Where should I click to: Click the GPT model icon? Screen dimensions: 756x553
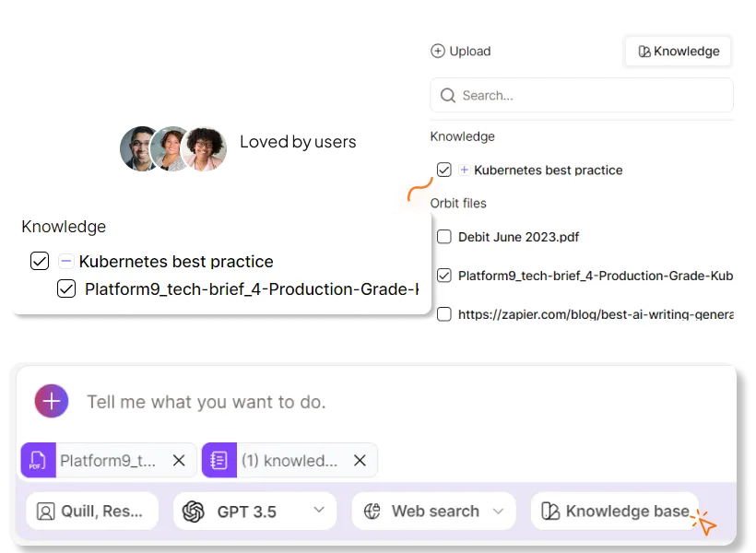coord(194,511)
